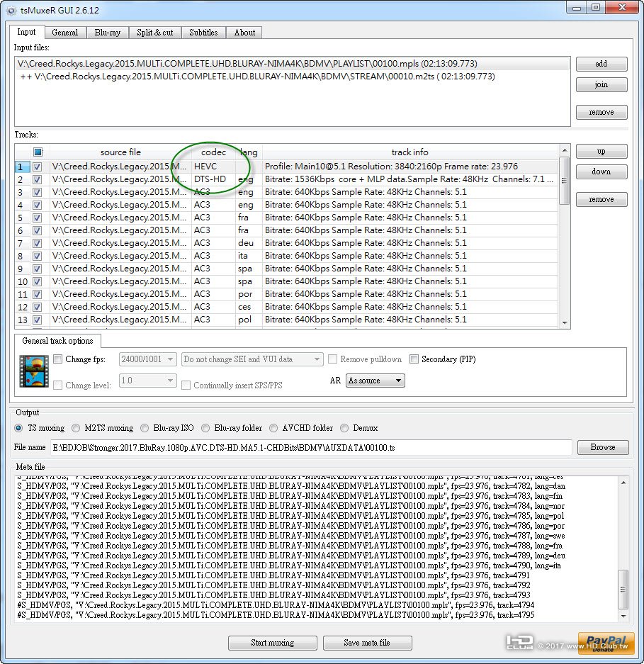Click remove button beside input files
Viewport: 644px width, 664px height.
coord(601,112)
